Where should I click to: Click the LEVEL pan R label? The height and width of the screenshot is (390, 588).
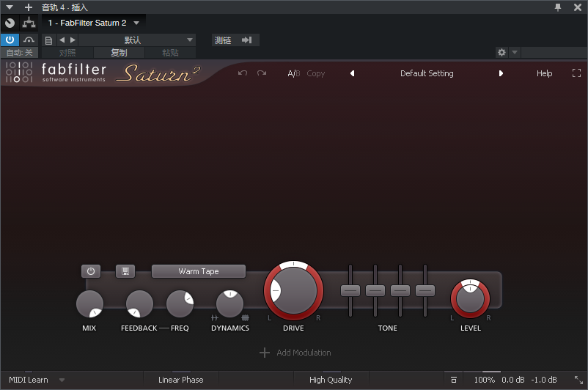(x=488, y=318)
